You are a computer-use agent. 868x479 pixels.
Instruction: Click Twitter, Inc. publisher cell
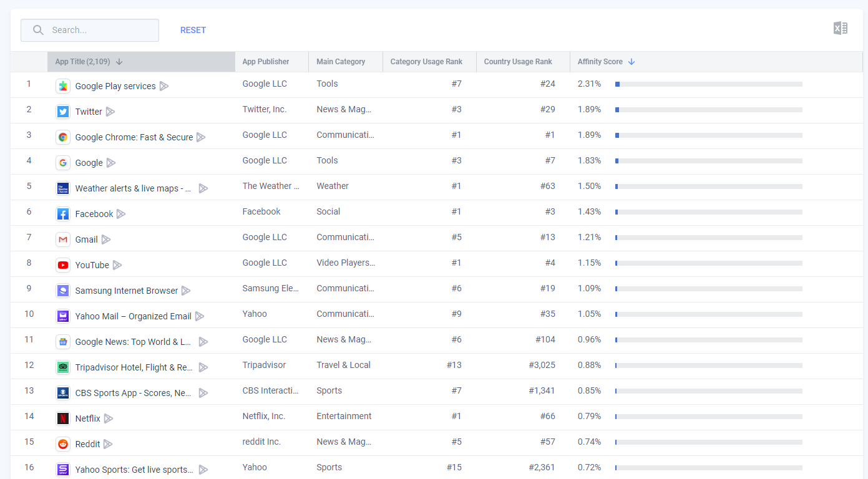click(x=265, y=109)
